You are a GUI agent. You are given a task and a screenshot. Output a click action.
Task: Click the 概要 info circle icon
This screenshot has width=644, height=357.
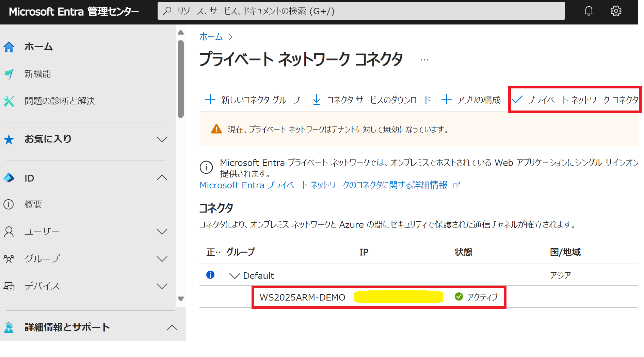tap(9, 204)
